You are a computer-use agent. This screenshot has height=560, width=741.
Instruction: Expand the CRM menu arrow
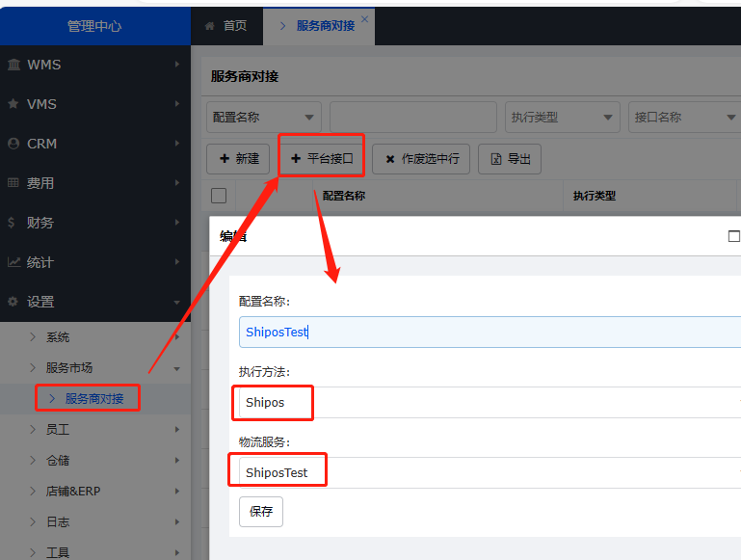177,144
